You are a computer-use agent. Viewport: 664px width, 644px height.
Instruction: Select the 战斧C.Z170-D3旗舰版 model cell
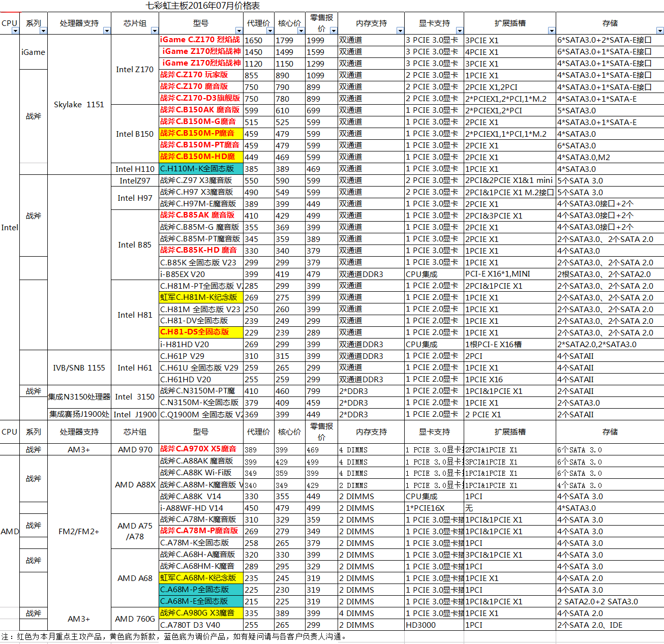(x=201, y=98)
